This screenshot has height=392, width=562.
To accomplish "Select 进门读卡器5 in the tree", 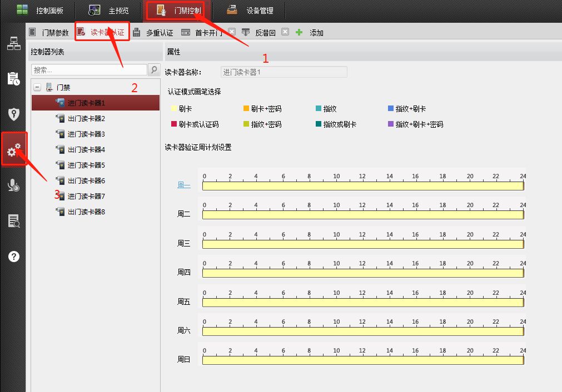I will [86, 165].
